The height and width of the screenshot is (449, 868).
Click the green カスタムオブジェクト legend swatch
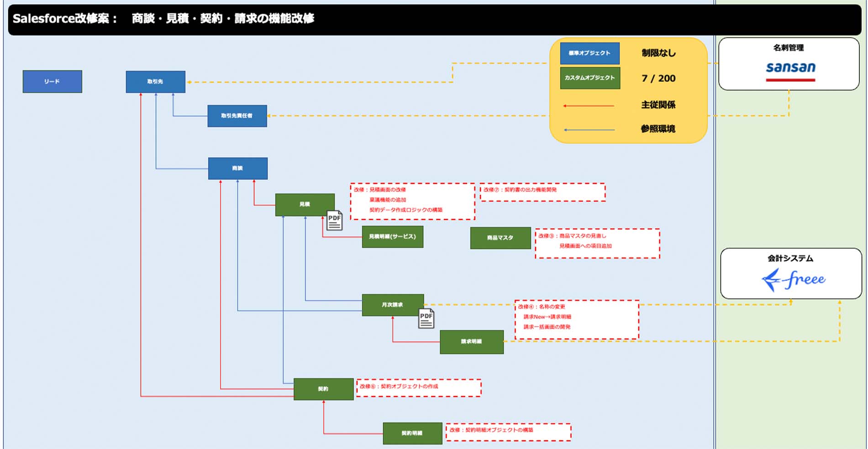click(x=590, y=78)
